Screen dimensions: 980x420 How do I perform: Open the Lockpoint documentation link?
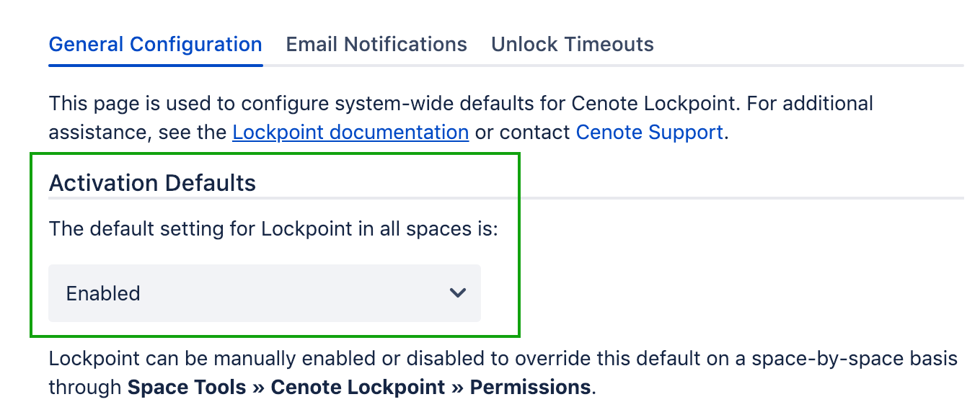[x=350, y=133]
